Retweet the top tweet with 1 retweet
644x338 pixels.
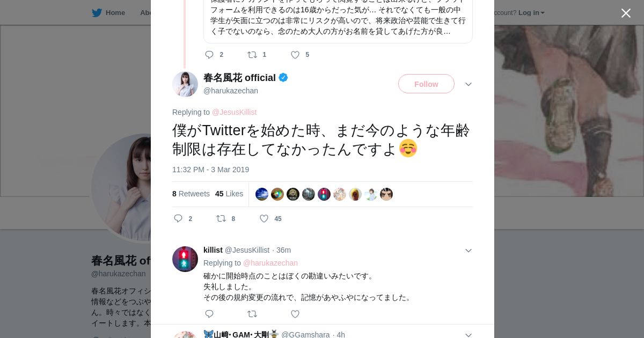click(x=252, y=55)
